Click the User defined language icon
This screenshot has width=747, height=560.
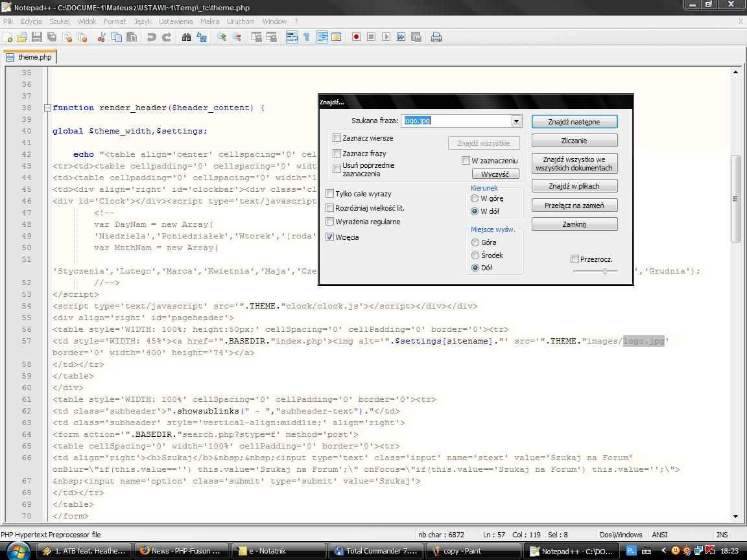tap(337, 37)
